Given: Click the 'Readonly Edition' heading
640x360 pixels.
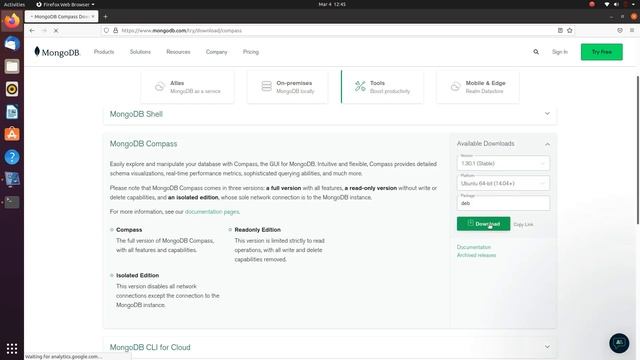Looking at the screenshot, I should point(258,230).
